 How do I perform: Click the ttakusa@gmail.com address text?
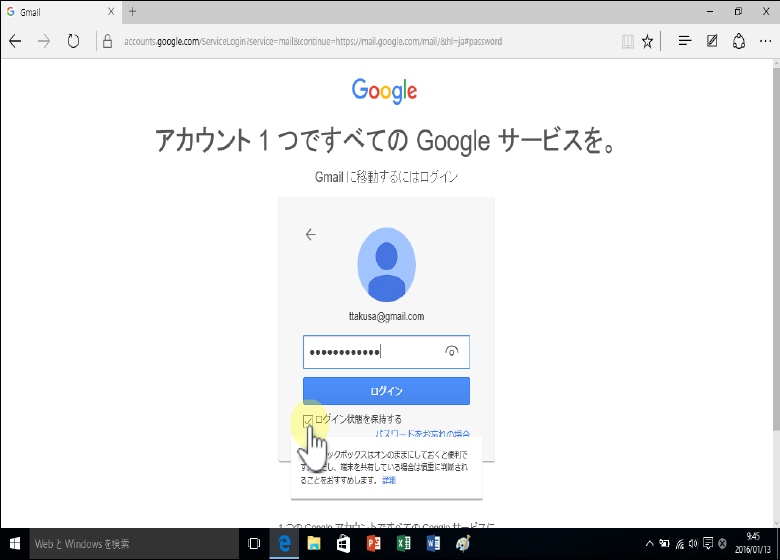[x=387, y=316]
